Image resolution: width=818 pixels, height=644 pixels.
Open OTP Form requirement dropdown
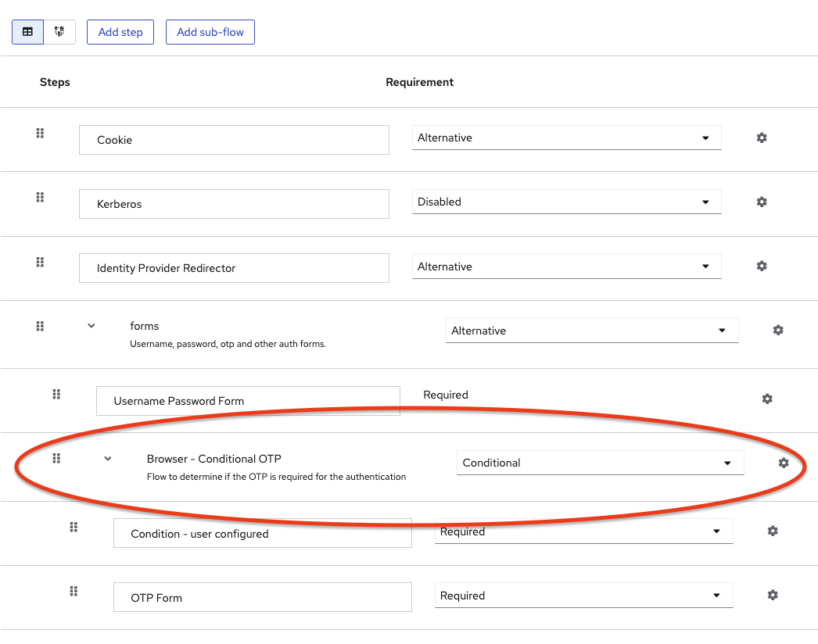tap(583, 596)
